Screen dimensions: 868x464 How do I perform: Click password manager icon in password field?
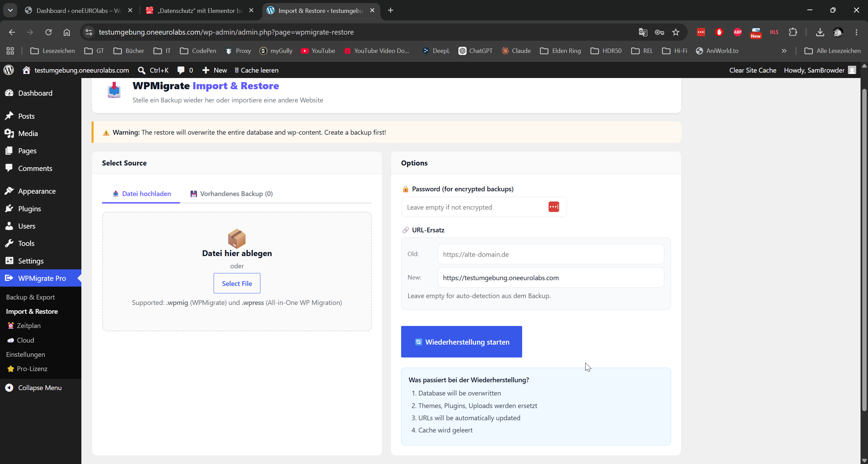554,207
